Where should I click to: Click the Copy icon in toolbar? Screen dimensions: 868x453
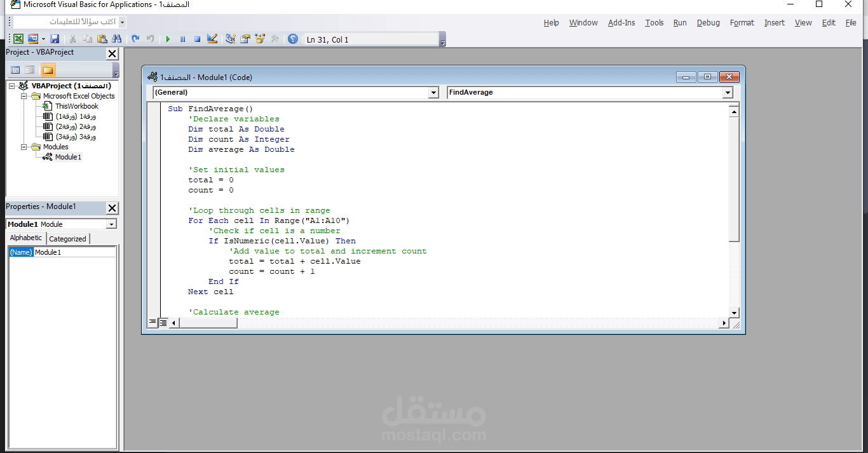click(x=87, y=39)
